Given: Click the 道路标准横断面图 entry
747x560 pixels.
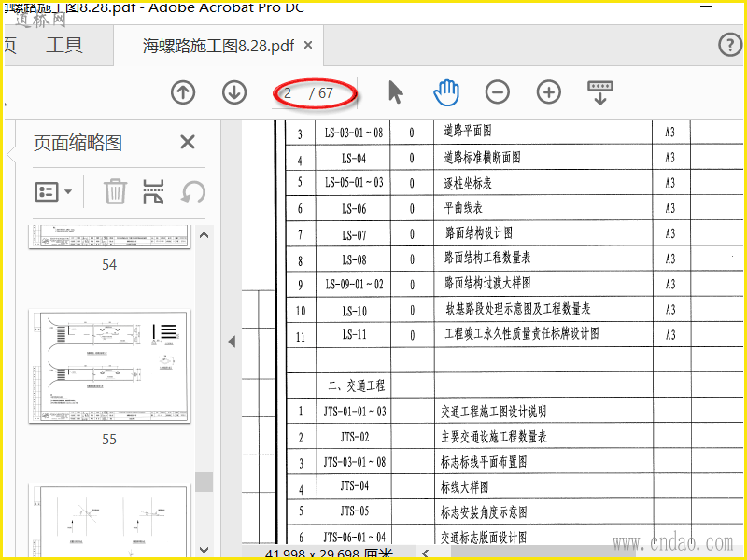Looking at the screenshot, I should click(x=482, y=157).
